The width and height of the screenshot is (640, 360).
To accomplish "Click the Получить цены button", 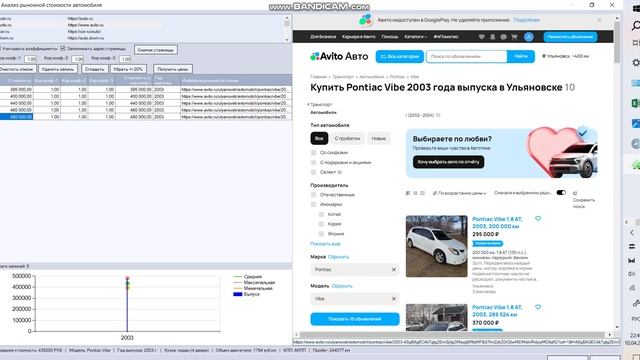I will [x=173, y=69].
